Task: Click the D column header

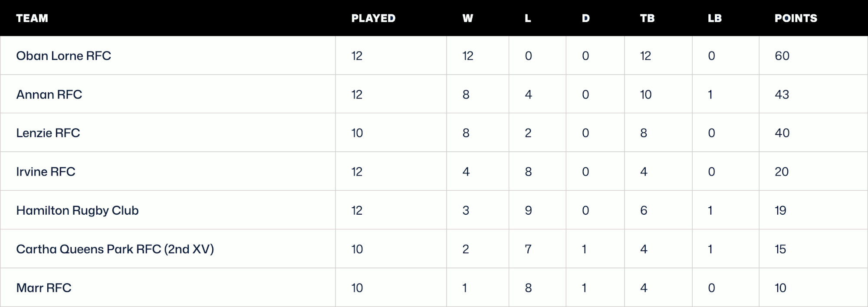Action: point(585,18)
